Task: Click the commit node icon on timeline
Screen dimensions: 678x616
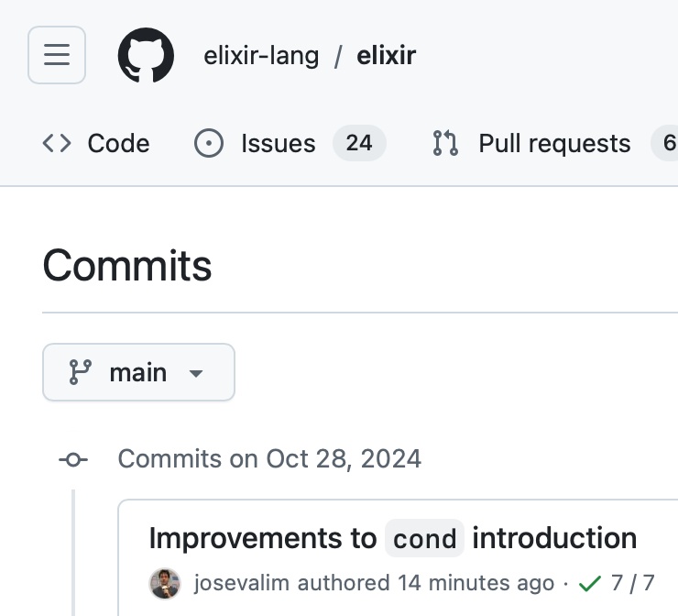Action: pyautogui.click(x=73, y=459)
